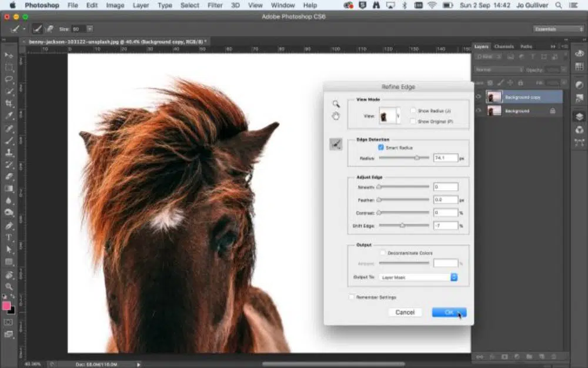Select the Type tool in left toolbar
The image size is (588, 368).
coord(9,237)
